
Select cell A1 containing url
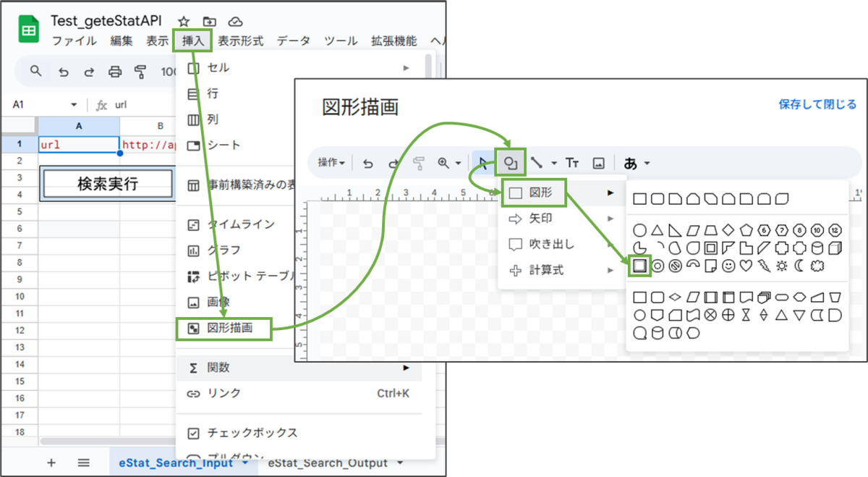[79, 145]
